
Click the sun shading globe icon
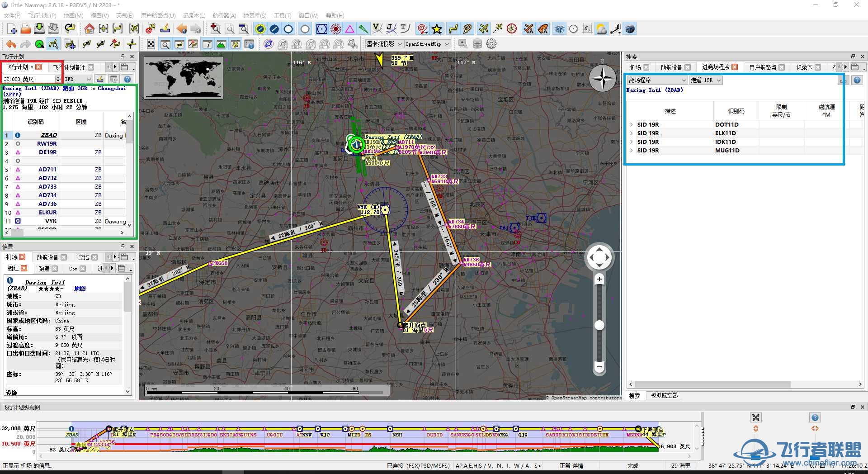[x=630, y=29]
